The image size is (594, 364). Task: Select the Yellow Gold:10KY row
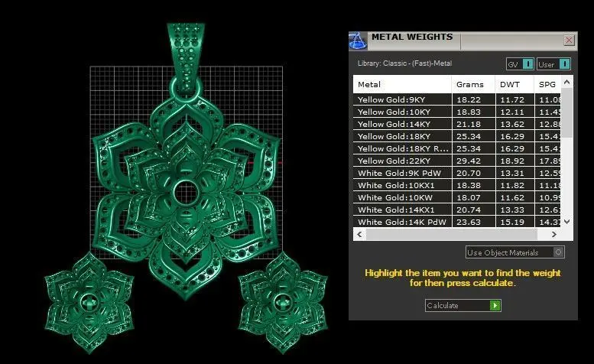(457, 112)
